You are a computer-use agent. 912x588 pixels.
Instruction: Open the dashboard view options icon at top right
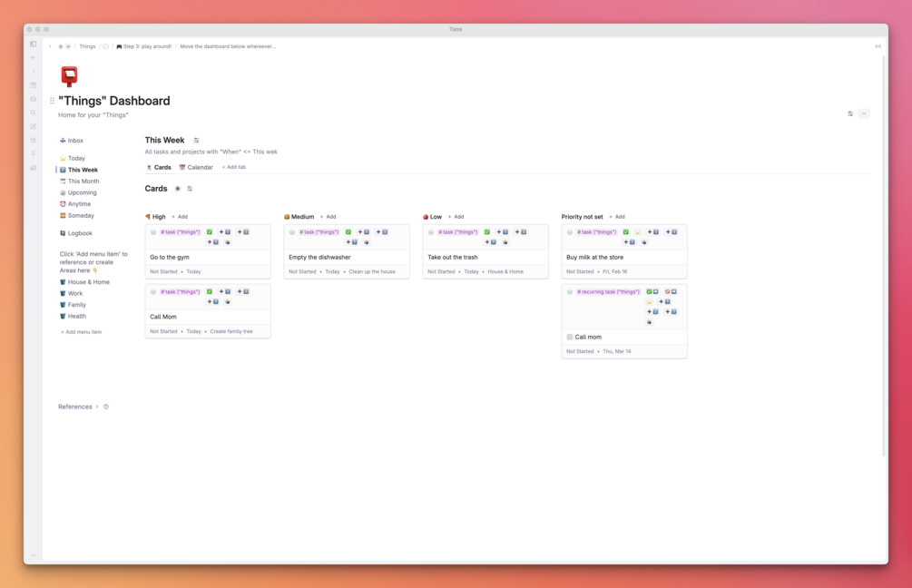[850, 114]
